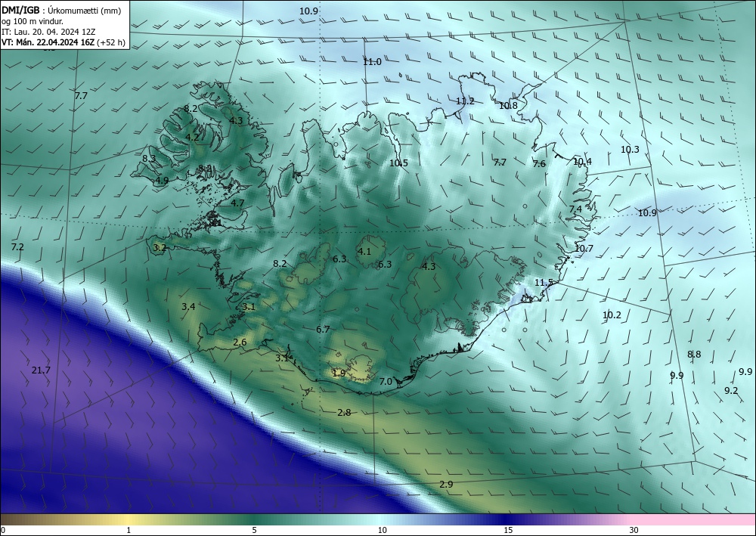Viewport: 756px width, 536px height.
Task: Click the 21.7 value in the purple area
Action: coord(41,370)
